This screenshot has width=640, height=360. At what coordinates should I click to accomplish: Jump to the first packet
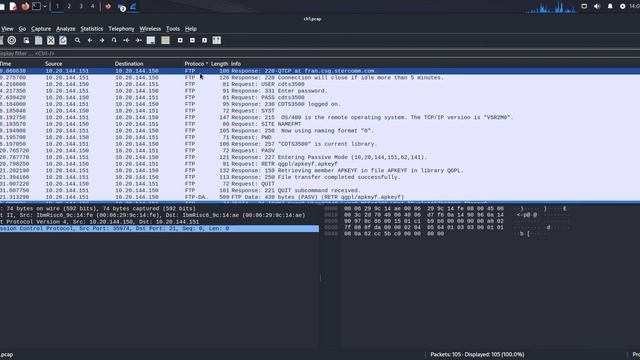(127, 40)
